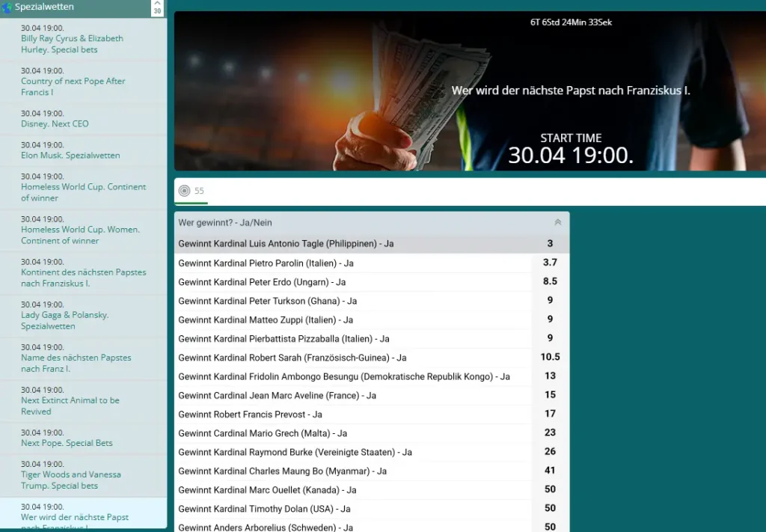Image resolution: width=766 pixels, height=532 pixels.
Task: Click Gewinnt Kardinal Pierbattista Pizzaballa (Italien) - Ja
Action: [x=284, y=339]
